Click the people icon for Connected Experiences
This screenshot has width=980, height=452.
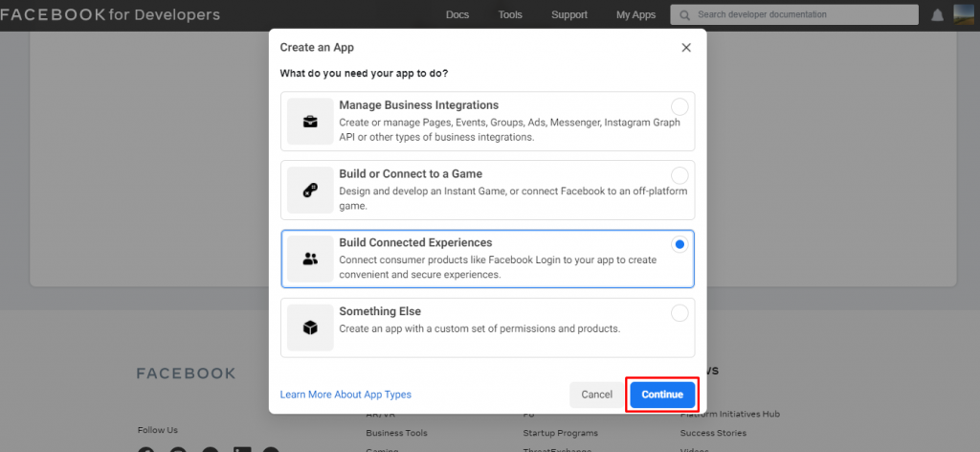[x=310, y=259]
